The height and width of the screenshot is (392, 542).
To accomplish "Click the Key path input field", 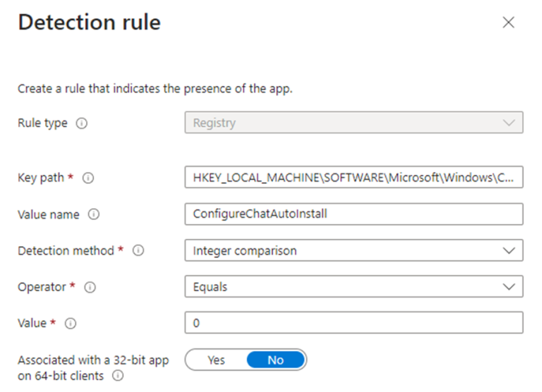I will (x=353, y=178).
